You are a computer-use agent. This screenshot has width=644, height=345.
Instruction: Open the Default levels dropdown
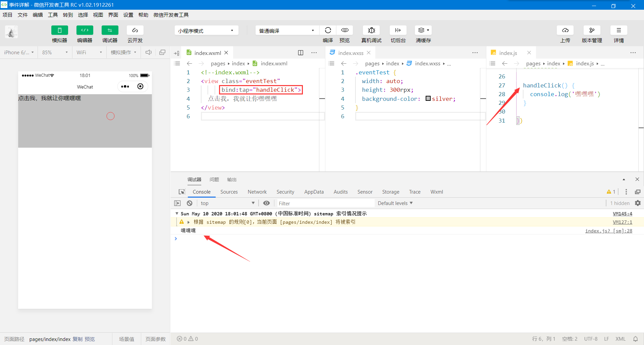point(395,203)
